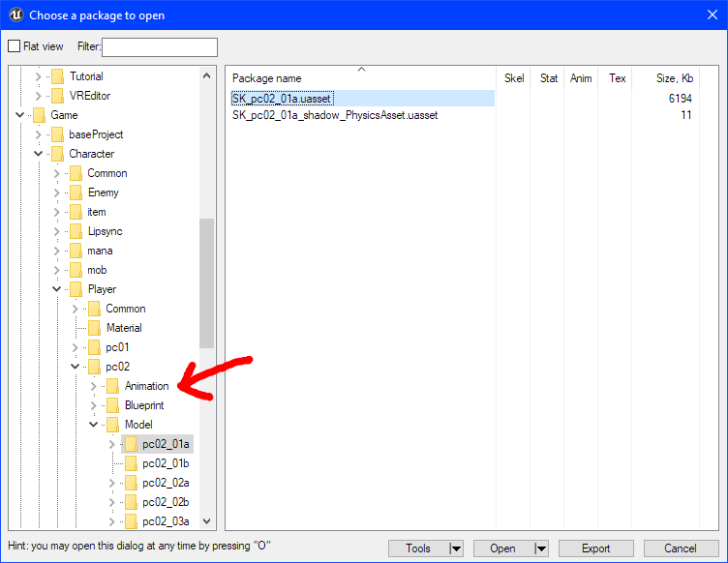Click the Cancel button
This screenshot has height=563, width=728.
point(681,548)
